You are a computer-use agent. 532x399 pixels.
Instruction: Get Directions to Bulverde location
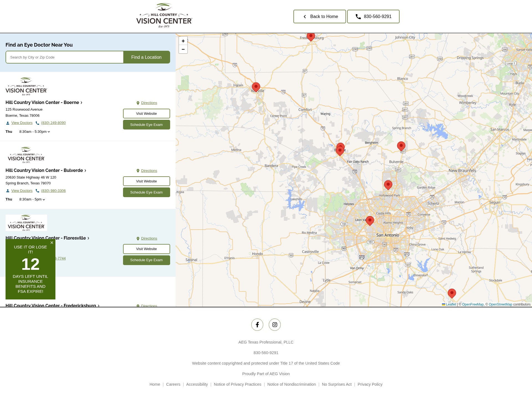pyautogui.click(x=147, y=171)
